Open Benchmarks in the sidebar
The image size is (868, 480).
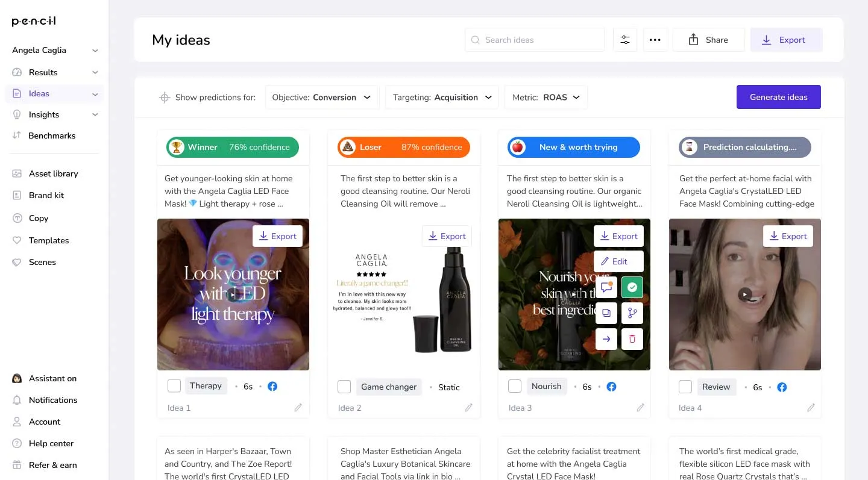click(x=52, y=136)
